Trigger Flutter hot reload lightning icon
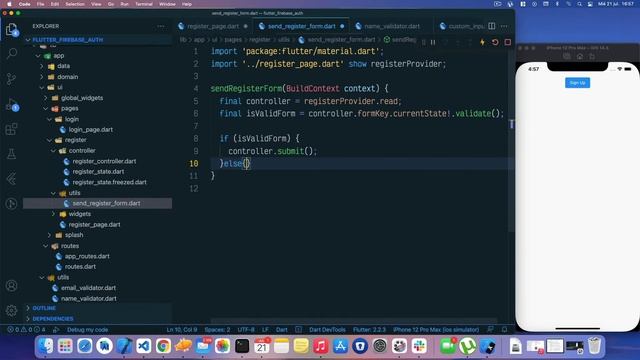The image size is (640, 360). 482,42
